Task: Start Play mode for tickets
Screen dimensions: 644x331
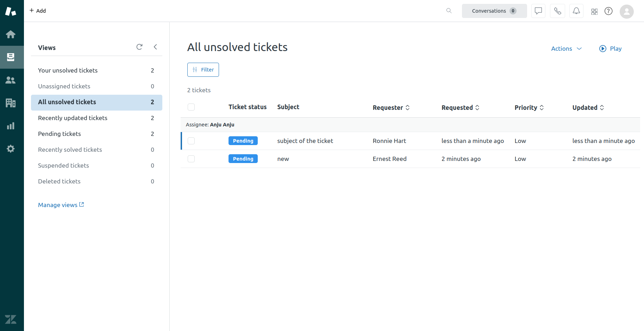Action: pos(610,49)
